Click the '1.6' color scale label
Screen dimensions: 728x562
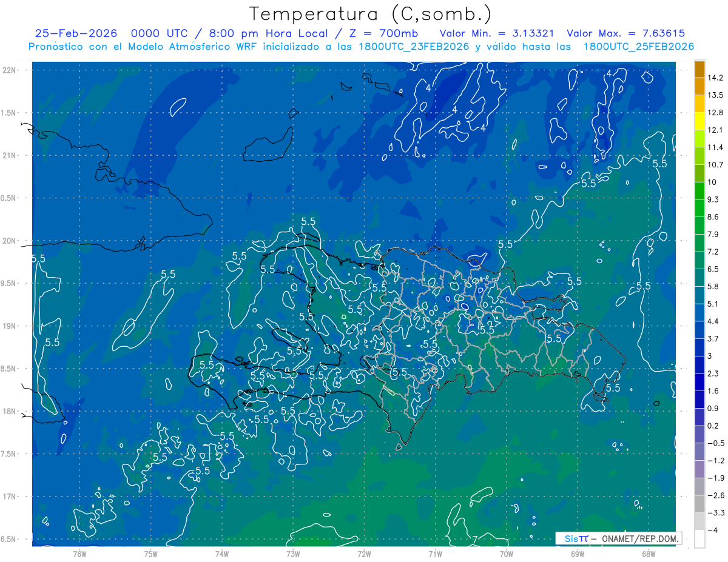(x=714, y=391)
